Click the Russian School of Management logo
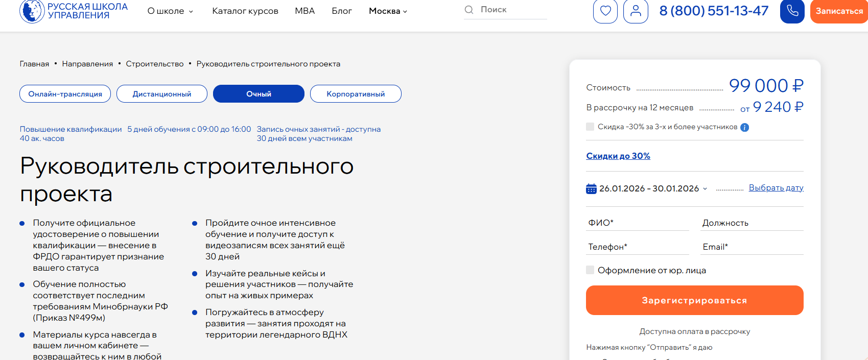868x360 pixels. pos(74,11)
